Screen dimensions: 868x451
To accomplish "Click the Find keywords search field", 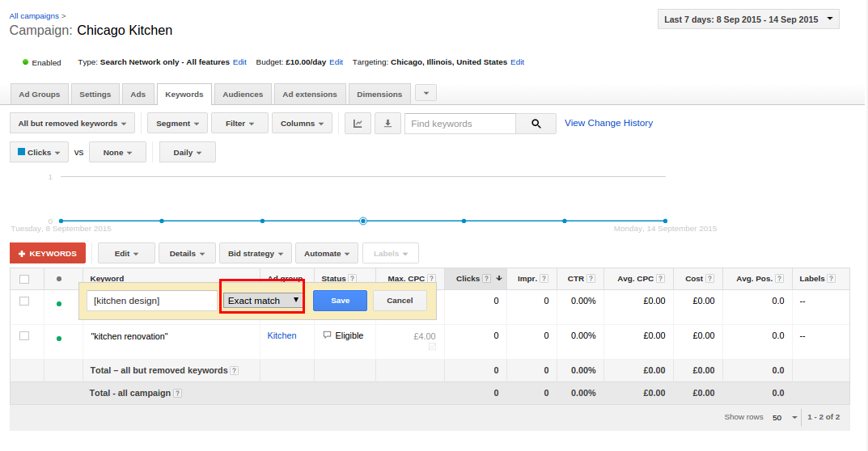I will pyautogui.click(x=459, y=124).
